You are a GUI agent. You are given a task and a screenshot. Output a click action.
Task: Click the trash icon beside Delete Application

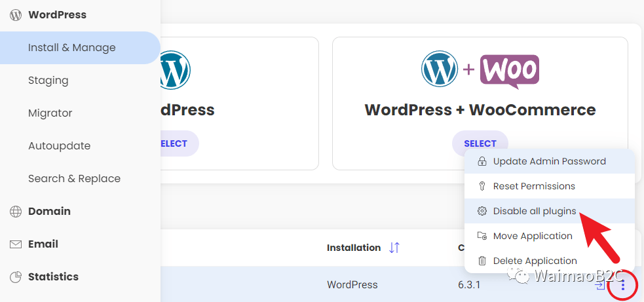tap(482, 261)
